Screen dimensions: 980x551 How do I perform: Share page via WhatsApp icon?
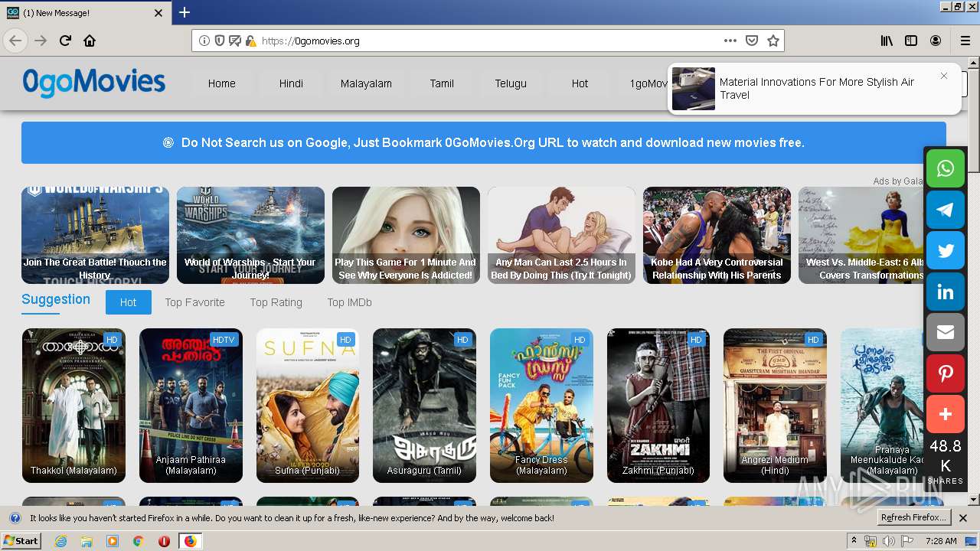click(946, 168)
